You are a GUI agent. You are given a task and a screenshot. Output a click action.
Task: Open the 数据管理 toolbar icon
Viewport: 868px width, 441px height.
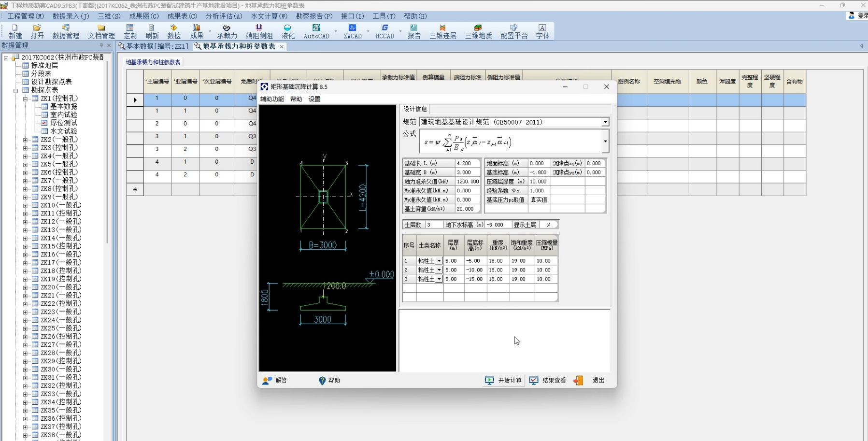[x=66, y=31]
